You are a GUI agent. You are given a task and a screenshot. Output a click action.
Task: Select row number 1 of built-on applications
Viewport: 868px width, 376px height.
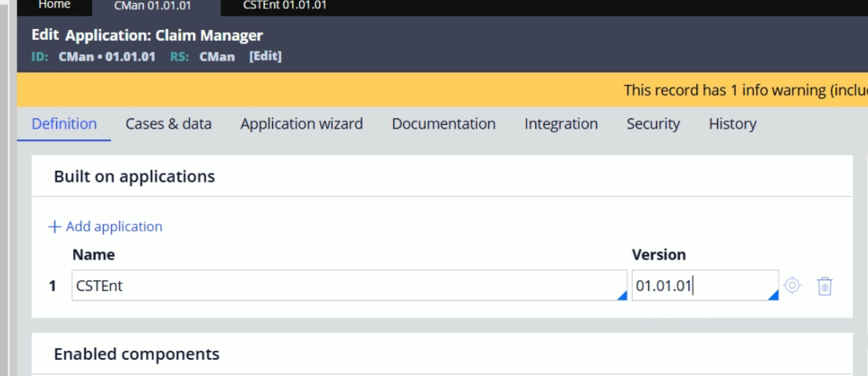[52, 287]
